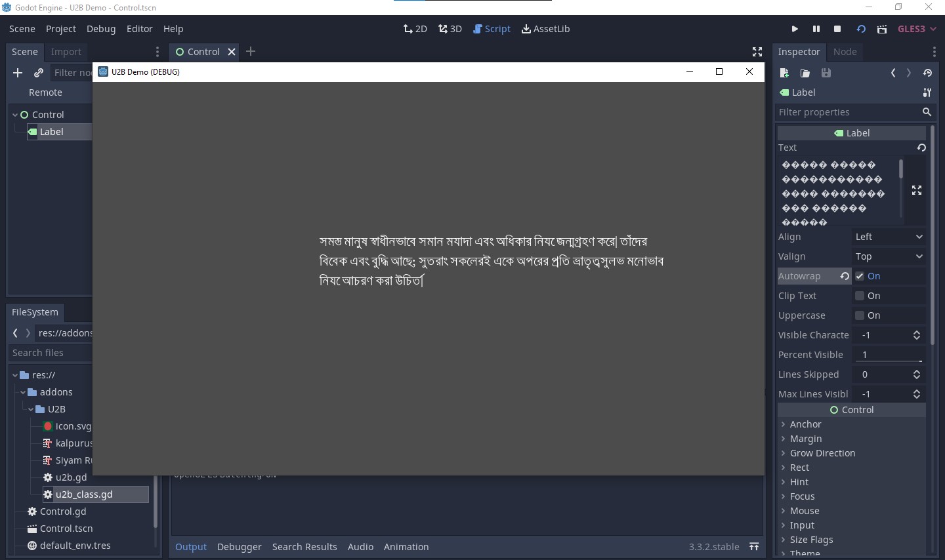Play the project scene
The height and width of the screenshot is (560, 945).
pos(795,29)
